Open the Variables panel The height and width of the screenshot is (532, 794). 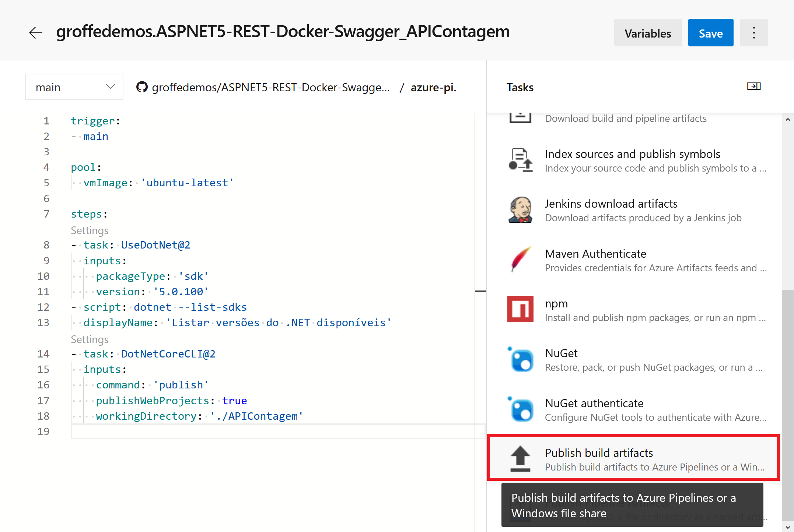pyautogui.click(x=648, y=32)
